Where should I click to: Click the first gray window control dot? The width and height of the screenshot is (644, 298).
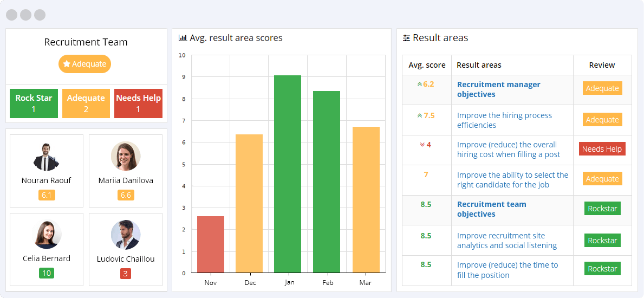coord(12,15)
